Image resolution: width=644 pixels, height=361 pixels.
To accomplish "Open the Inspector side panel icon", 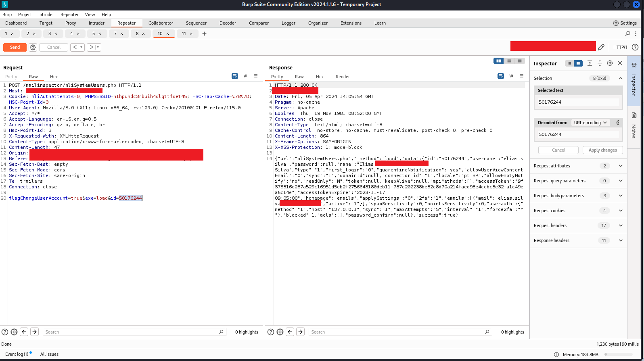I will tap(634, 65).
